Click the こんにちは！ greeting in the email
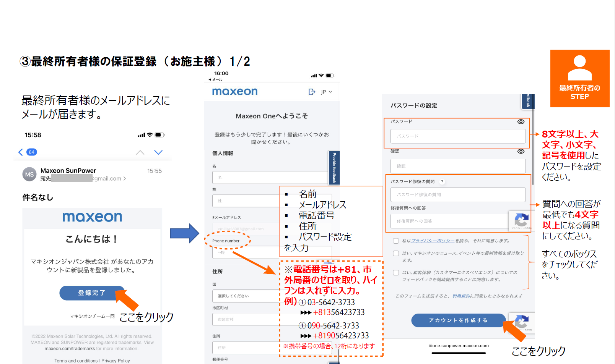The height and width of the screenshot is (364, 615). tap(92, 239)
